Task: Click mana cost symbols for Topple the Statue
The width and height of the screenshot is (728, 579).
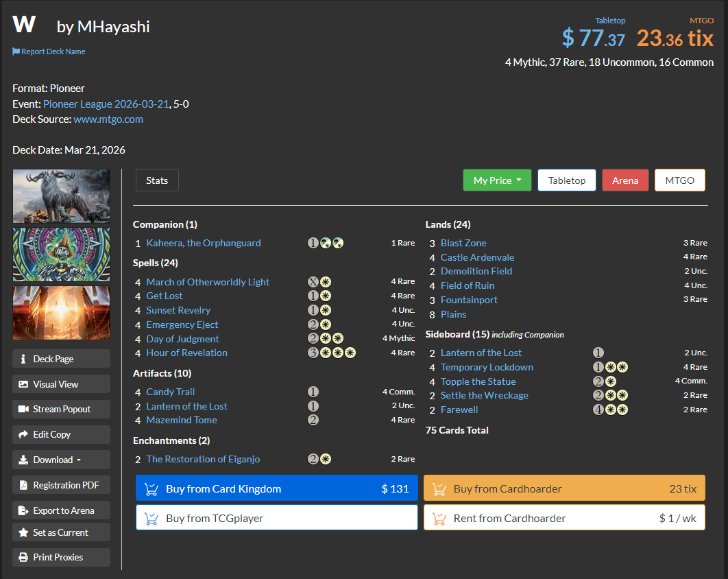Action: point(605,381)
